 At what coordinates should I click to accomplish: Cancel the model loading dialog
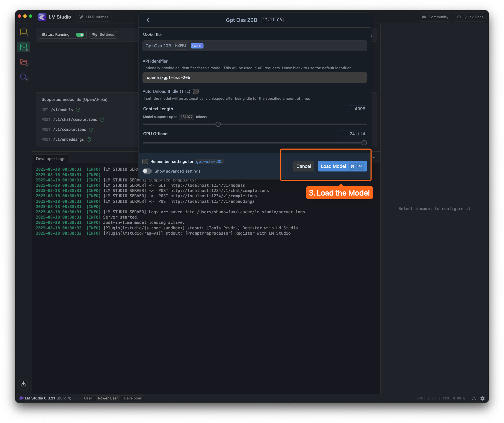[x=304, y=166]
